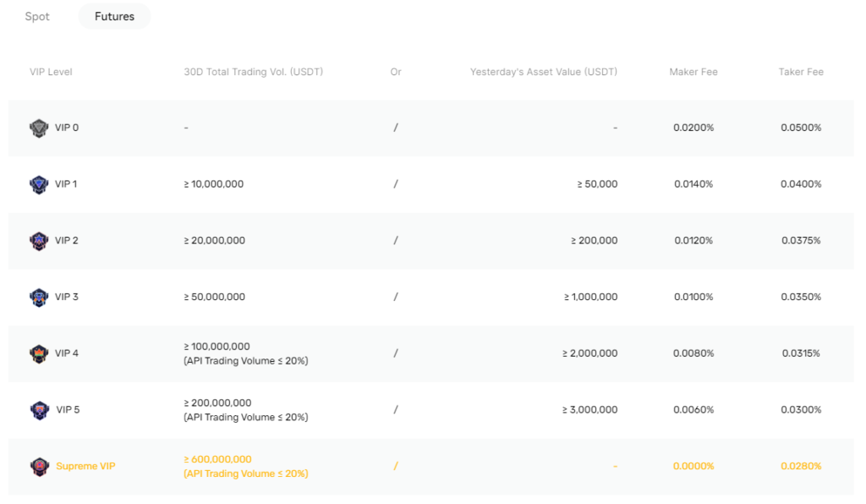Image resolution: width=866 pixels, height=504 pixels.
Task: Click the VIP 2 badge icon
Action: click(39, 240)
